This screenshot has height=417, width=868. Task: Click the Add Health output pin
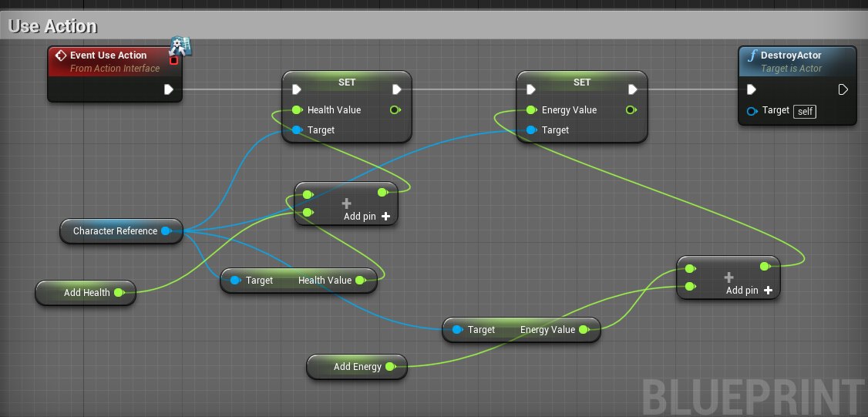click(x=119, y=292)
